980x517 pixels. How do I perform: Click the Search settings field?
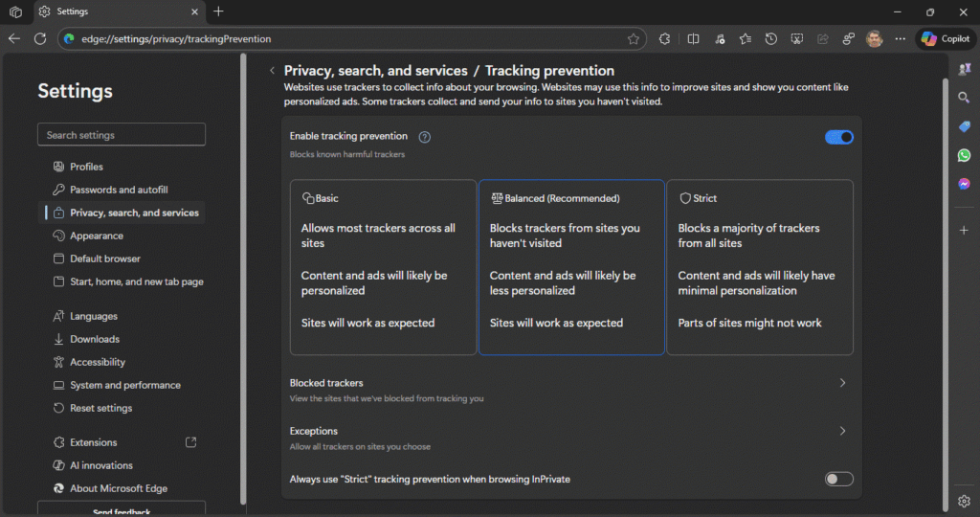click(122, 134)
